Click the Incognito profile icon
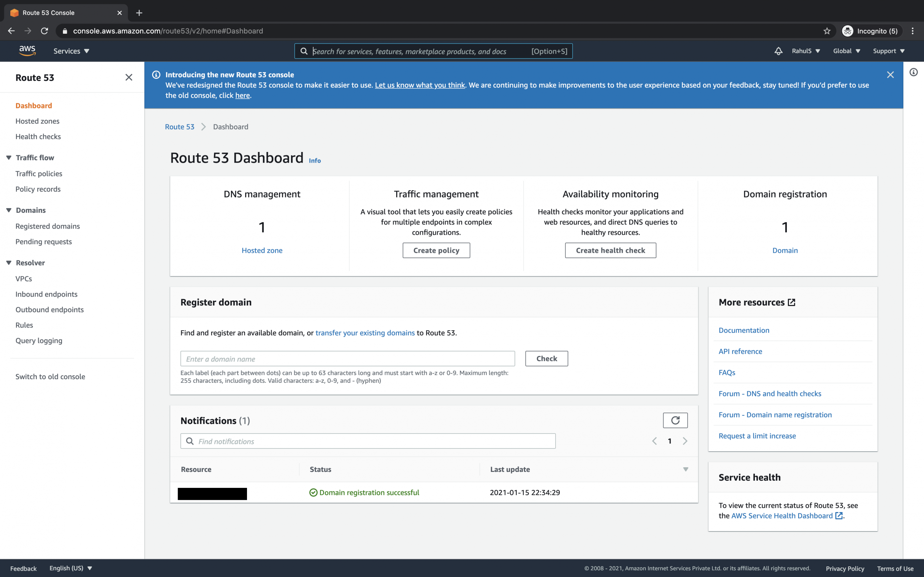 (848, 31)
